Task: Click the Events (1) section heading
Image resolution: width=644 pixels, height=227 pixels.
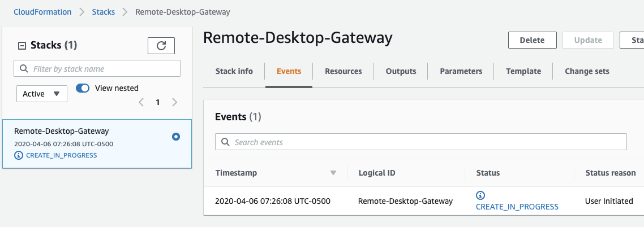Action: point(238,117)
